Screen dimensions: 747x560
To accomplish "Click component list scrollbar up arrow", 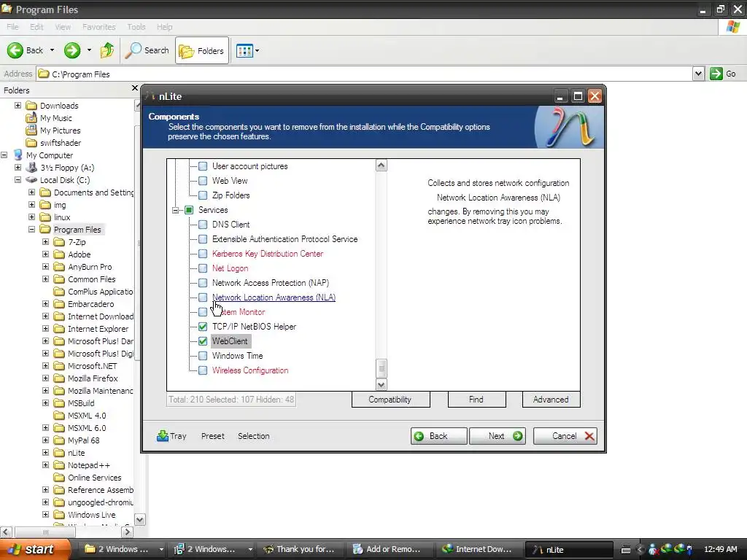I will [x=381, y=166].
